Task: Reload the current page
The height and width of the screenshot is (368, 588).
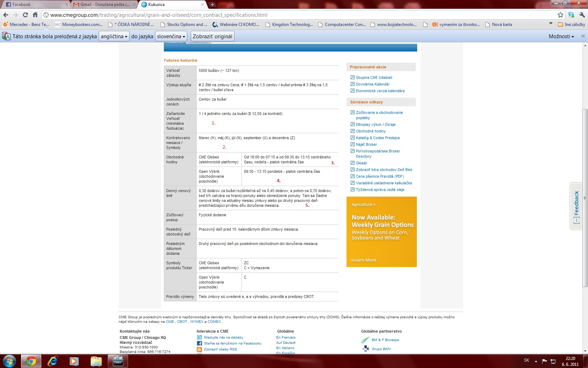Action: coord(25,15)
